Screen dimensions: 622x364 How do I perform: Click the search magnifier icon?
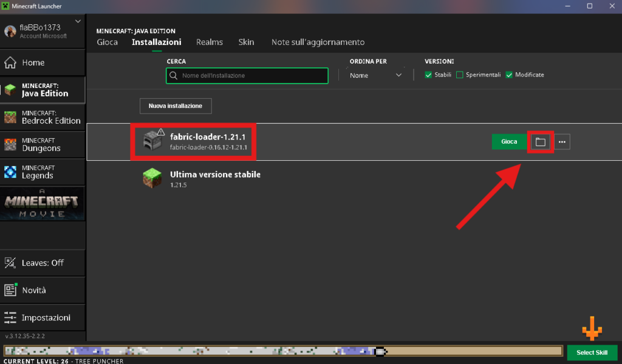click(173, 75)
